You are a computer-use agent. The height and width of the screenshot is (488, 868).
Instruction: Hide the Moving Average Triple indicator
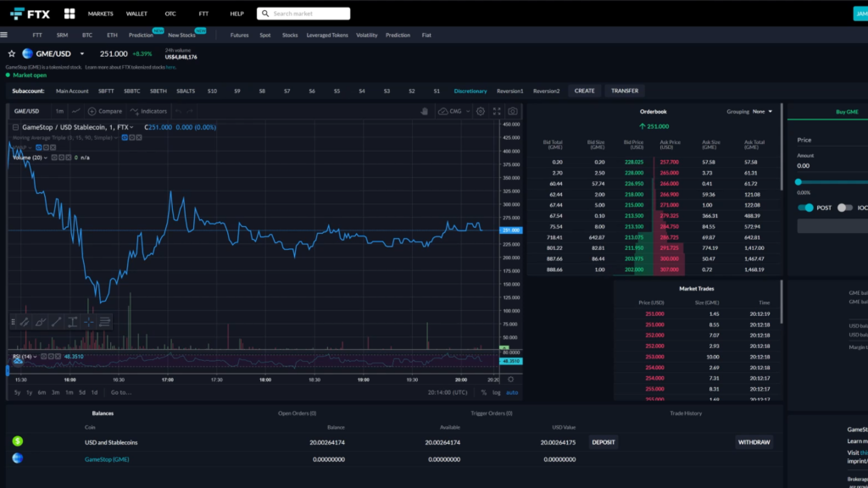(x=125, y=138)
